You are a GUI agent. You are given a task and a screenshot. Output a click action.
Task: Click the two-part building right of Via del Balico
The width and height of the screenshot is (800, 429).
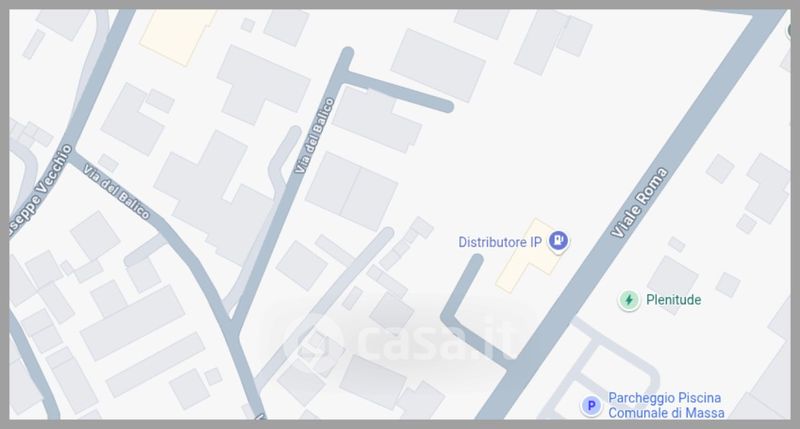coord(352,191)
